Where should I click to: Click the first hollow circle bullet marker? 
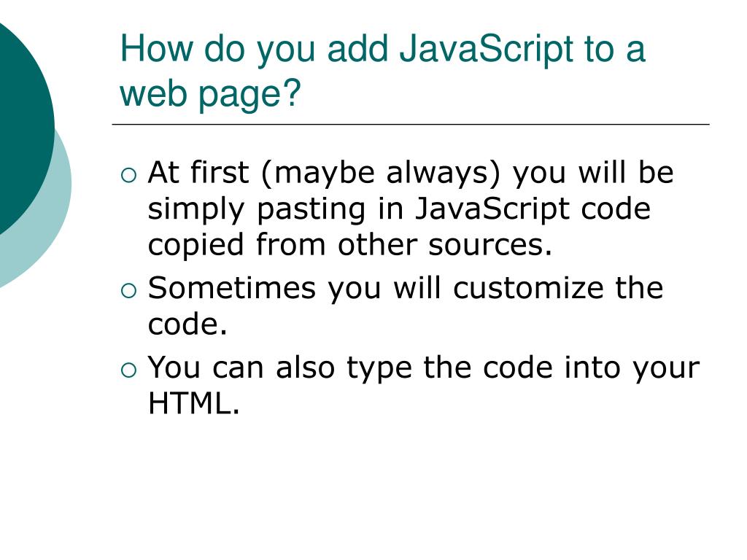click(128, 176)
